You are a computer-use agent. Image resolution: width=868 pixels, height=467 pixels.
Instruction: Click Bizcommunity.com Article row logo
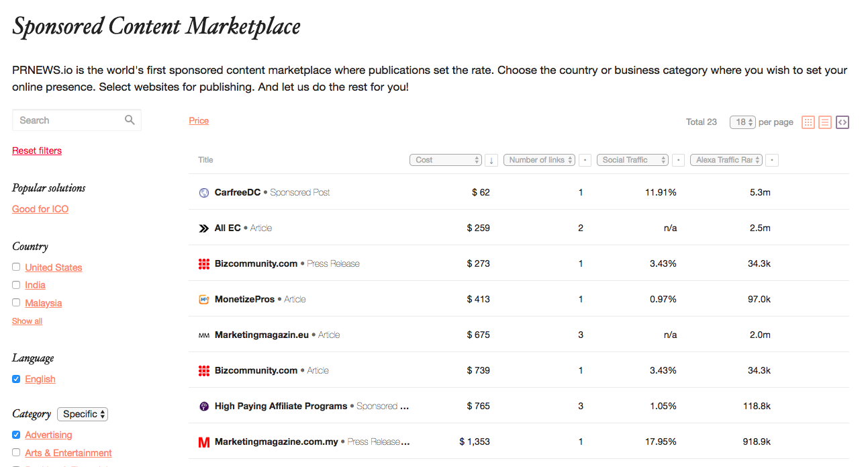click(204, 371)
